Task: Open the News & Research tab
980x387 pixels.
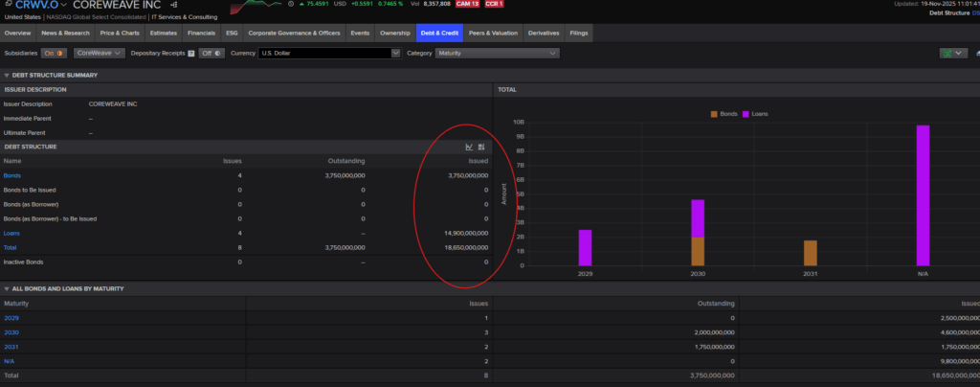Action: point(66,34)
